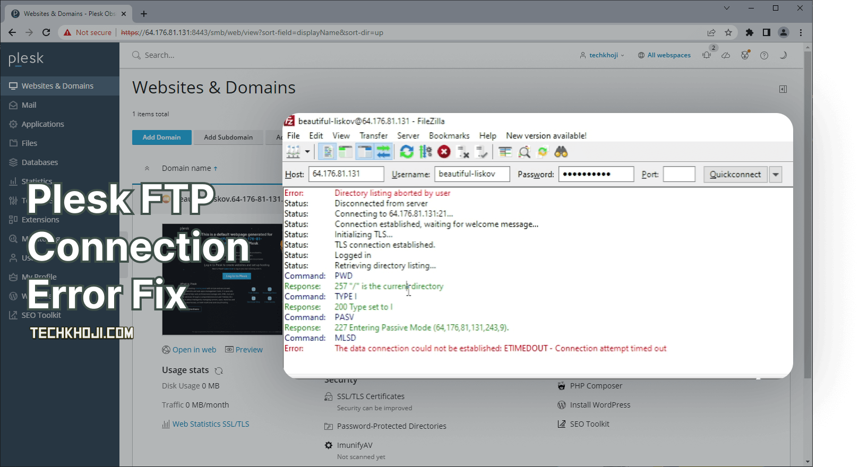Open All webspaces link

click(x=664, y=55)
